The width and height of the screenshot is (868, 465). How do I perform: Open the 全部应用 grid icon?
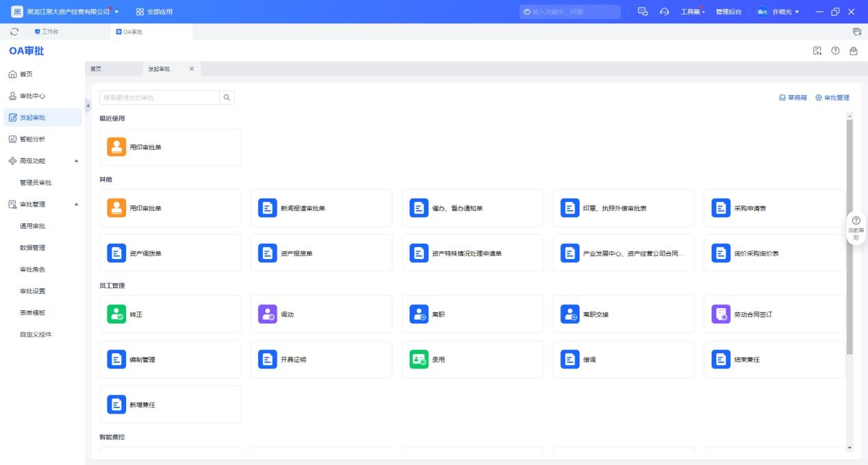140,12
